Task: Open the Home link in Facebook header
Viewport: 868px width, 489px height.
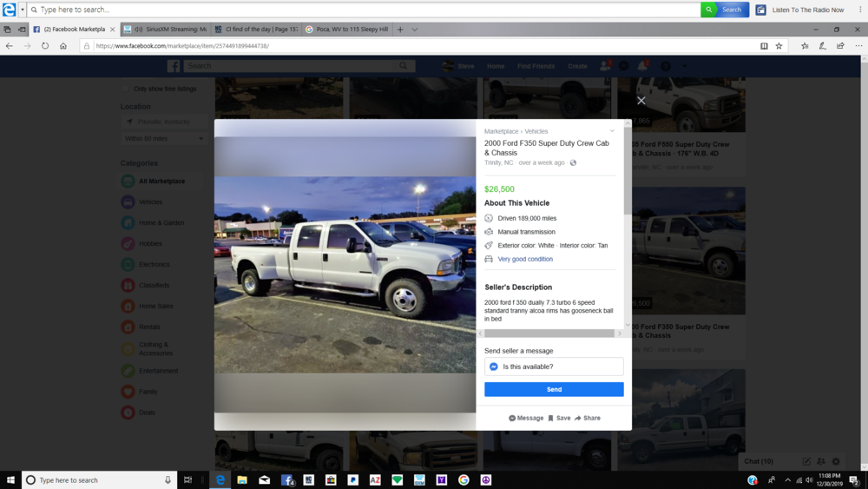Action: (x=496, y=66)
